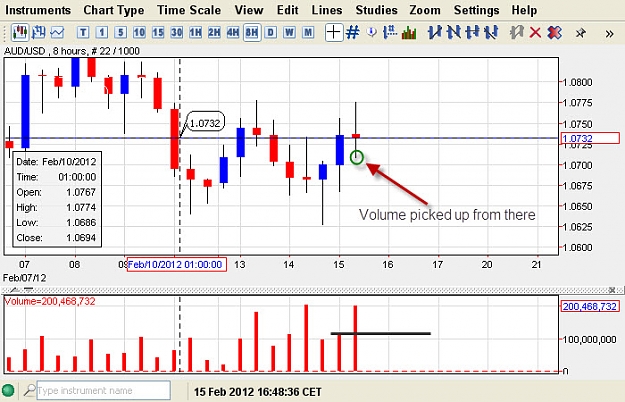
Task: Switch to 30 minute time scale
Action: point(177,32)
